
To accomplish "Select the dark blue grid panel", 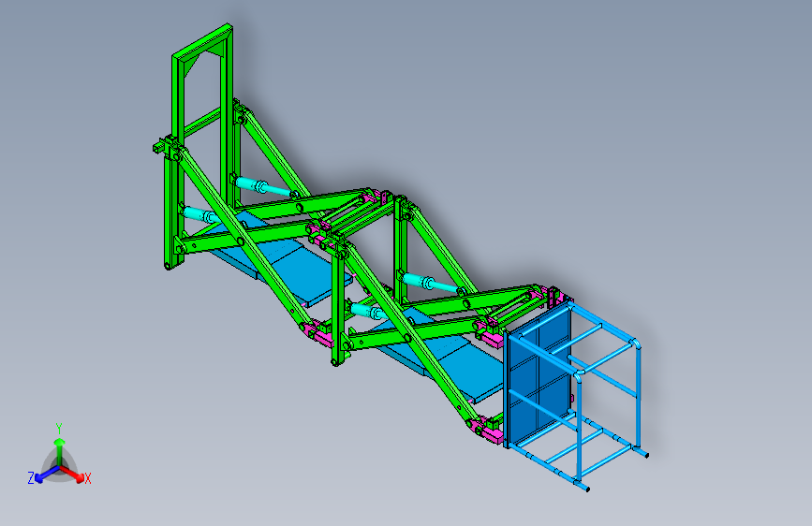I will [x=537, y=376].
